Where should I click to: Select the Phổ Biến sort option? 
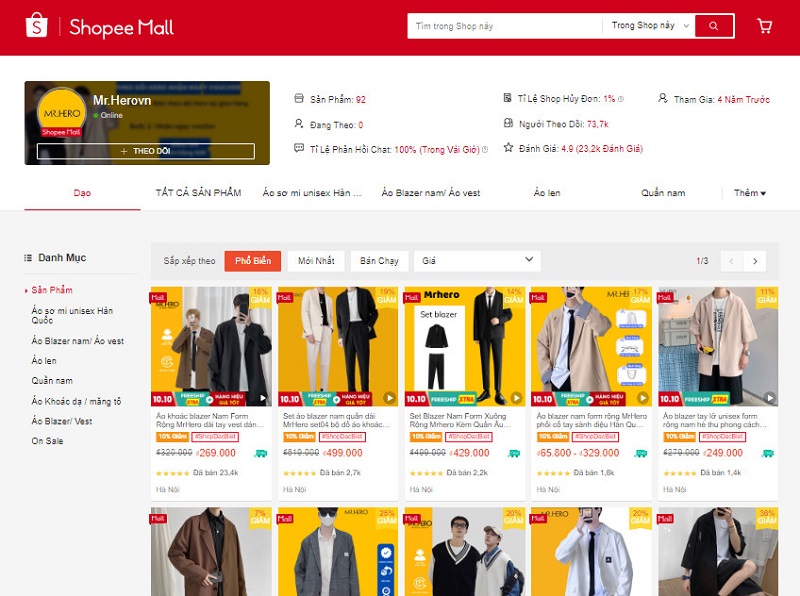coord(252,261)
